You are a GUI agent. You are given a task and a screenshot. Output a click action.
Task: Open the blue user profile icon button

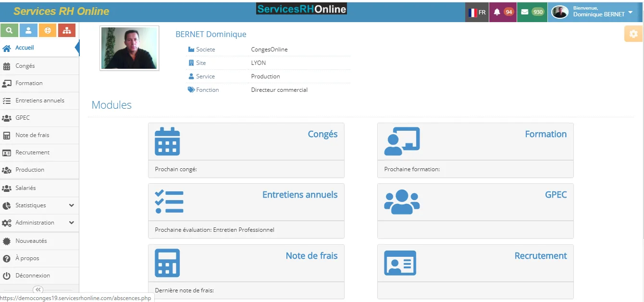click(x=28, y=30)
